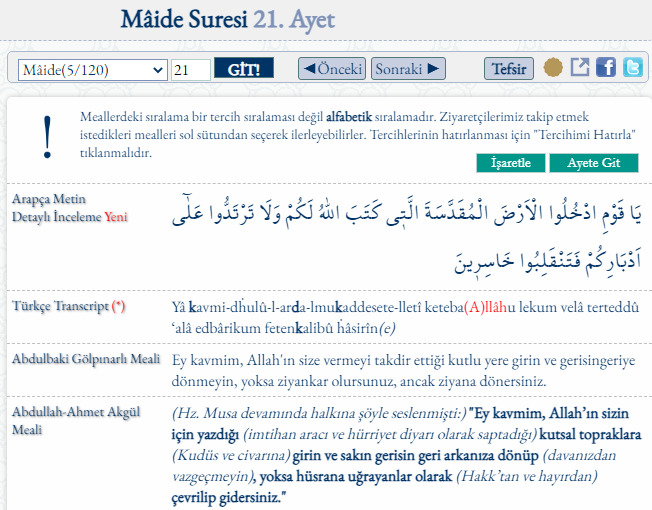Select the Türkçe Transcript label
Screen dimensions: 652x510
[69, 306]
